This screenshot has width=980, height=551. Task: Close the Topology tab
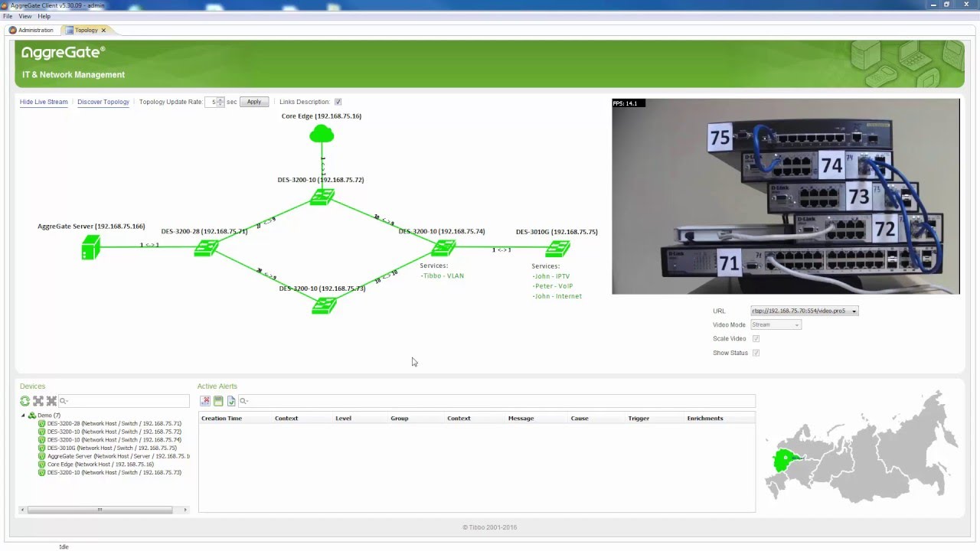click(x=103, y=31)
